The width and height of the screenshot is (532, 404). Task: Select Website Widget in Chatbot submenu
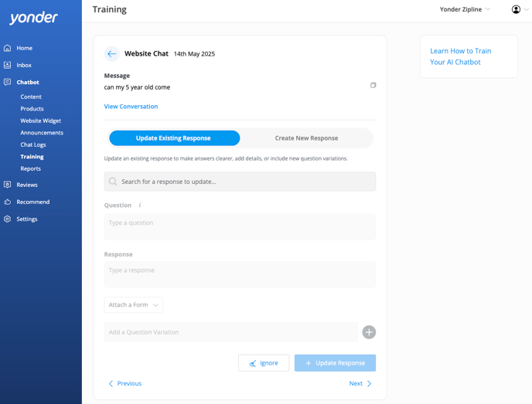[x=40, y=121]
